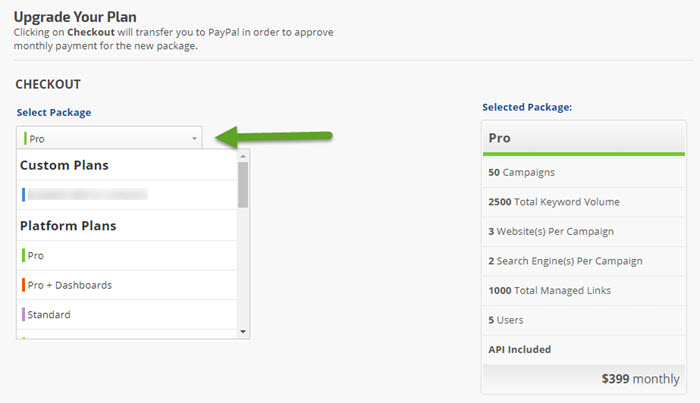The width and height of the screenshot is (700, 403).
Task: Click the blue marker under Custom Plans
Action: point(23,194)
